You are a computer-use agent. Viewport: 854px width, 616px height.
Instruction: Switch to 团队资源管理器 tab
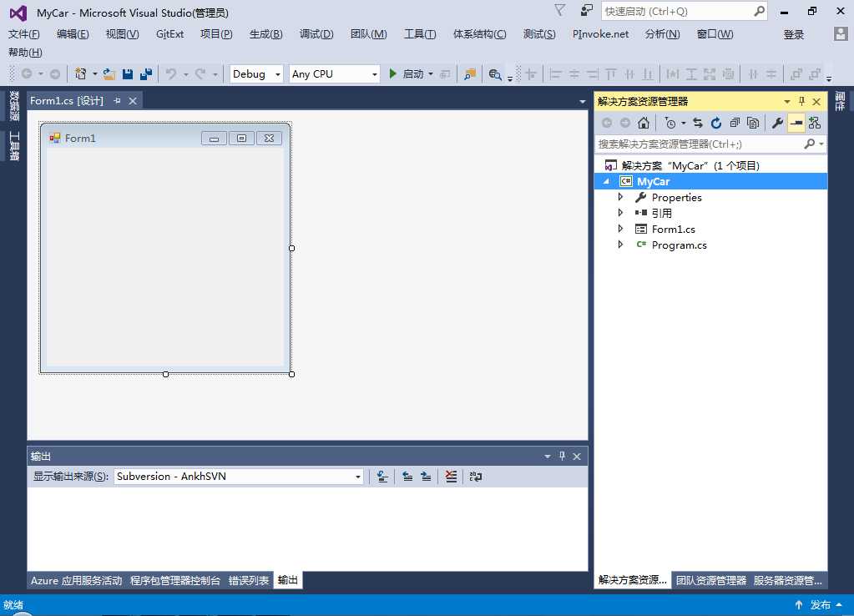710,580
